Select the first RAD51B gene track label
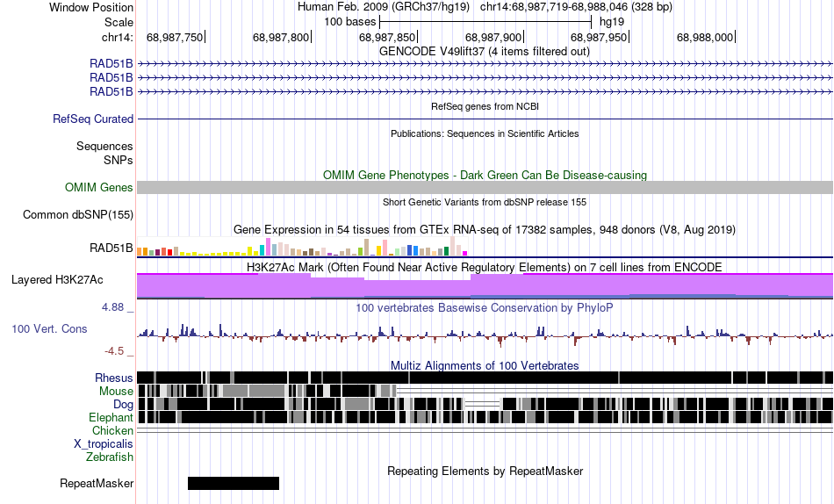The height and width of the screenshot is (504, 834). coord(111,64)
